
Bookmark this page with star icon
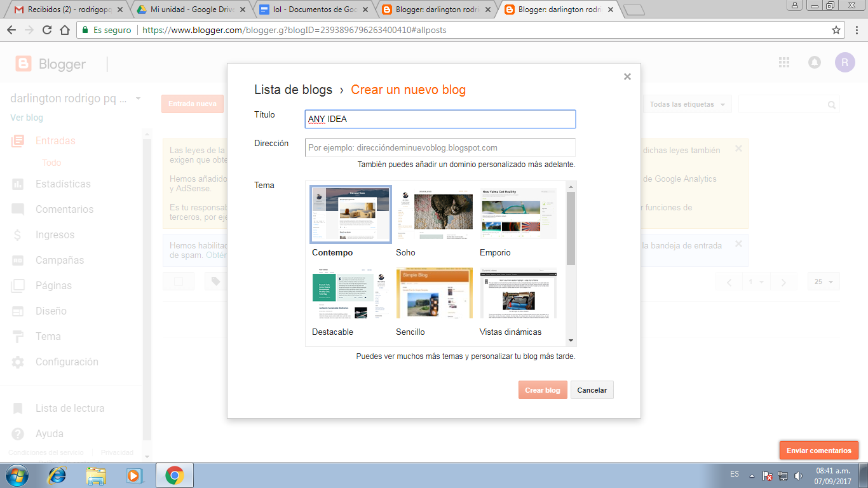836,30
